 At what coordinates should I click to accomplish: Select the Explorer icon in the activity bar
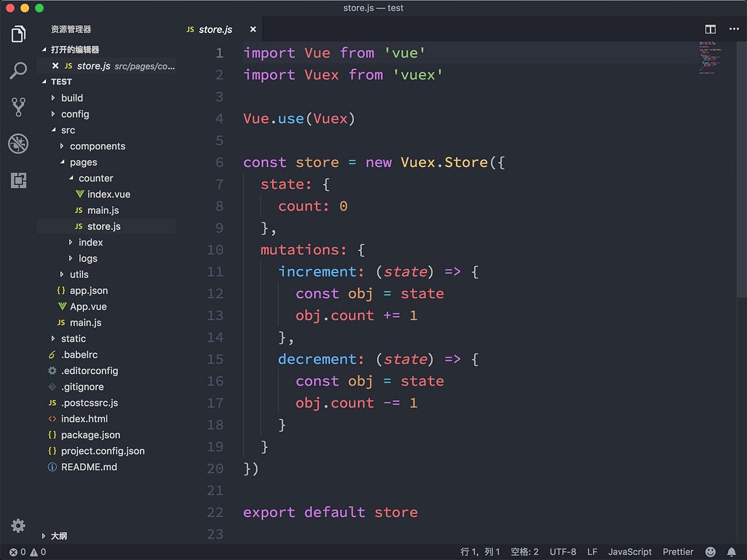(18, 33)
